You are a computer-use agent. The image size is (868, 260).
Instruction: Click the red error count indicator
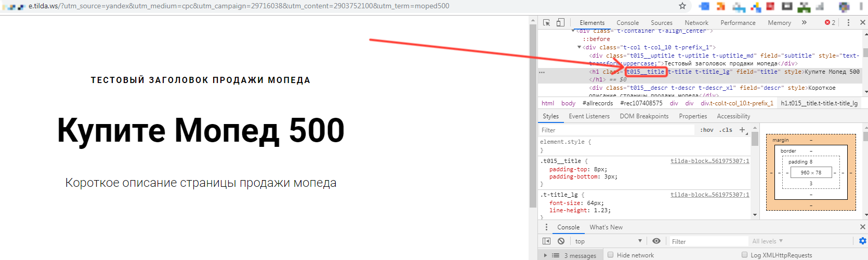pos(830,23)
